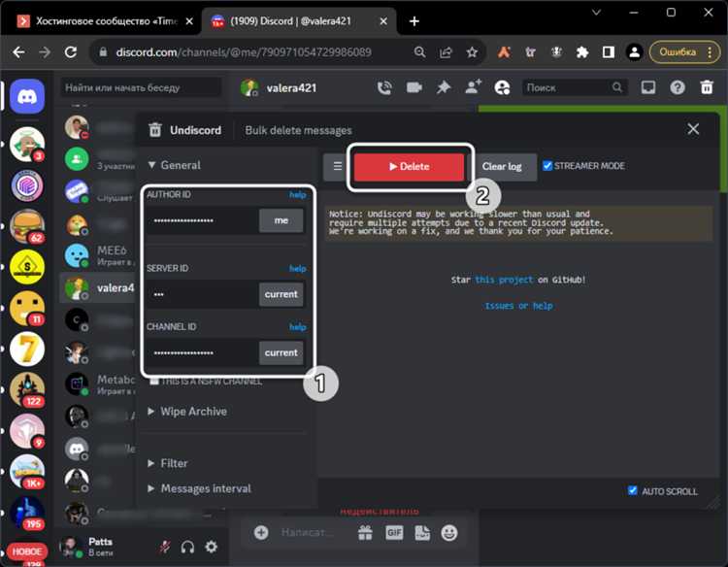Switch to the Timeweb hosting community browser tab

click(x=109, y=21)
